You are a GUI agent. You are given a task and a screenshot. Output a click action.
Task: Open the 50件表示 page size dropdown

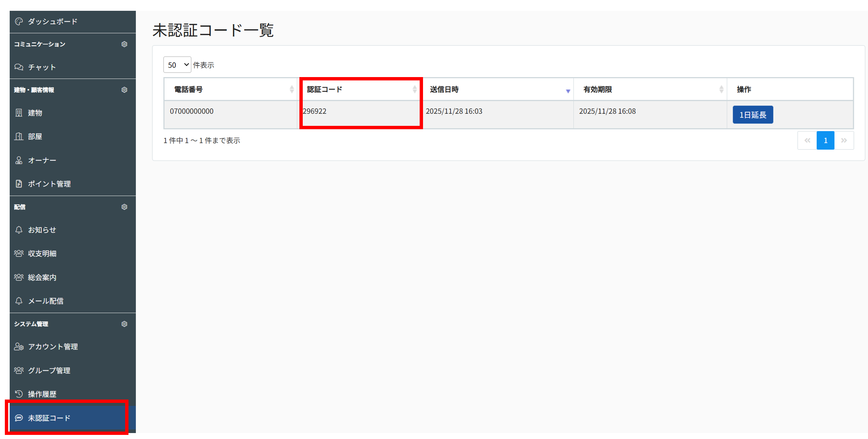177,65
